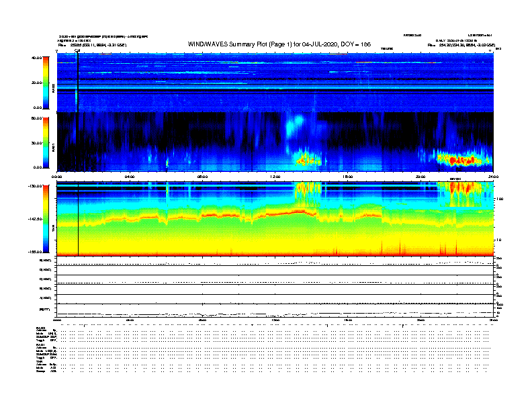Click the Cal marker above the RAD2 panel
The image size is (532, 411).
(77, 50)
